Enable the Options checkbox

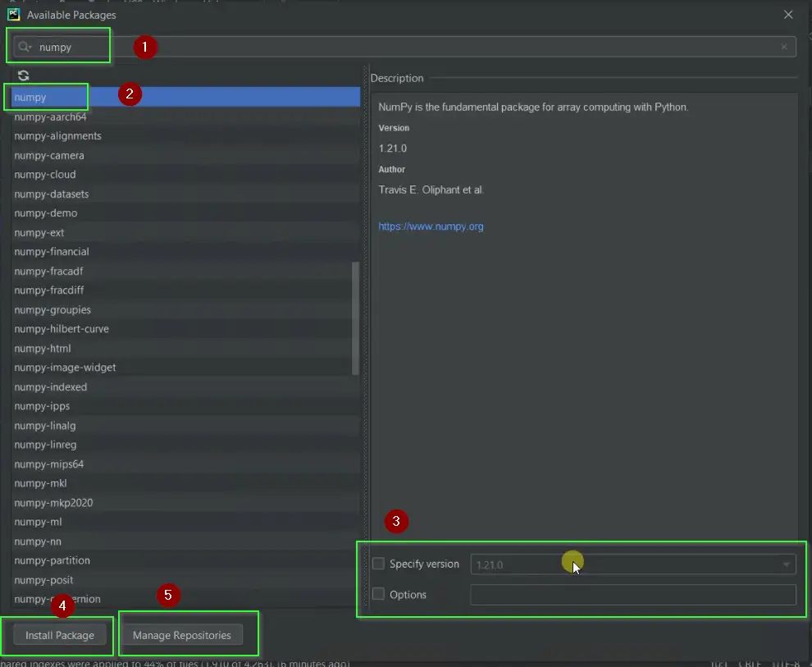(379, 594)
